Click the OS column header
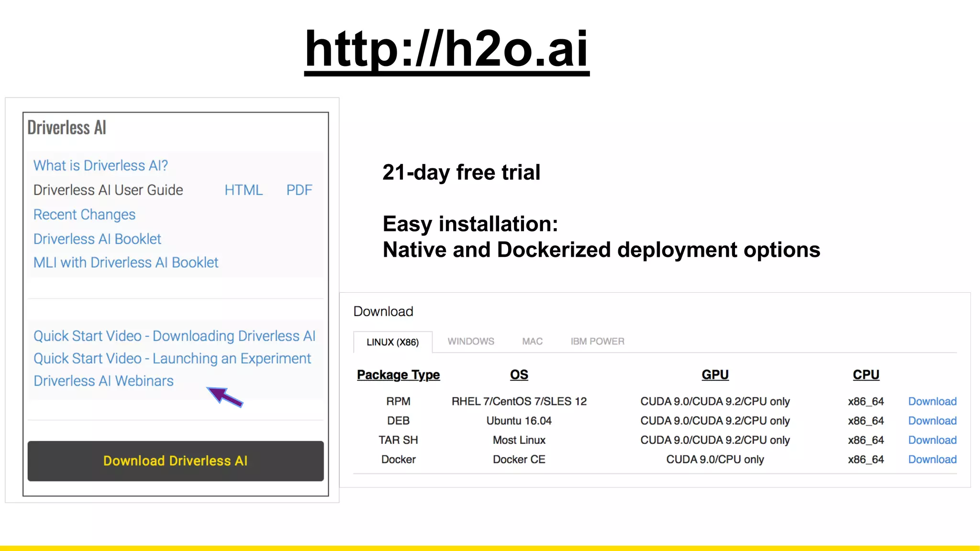Screen dimensions: 980x551 (x=519, y=375)
